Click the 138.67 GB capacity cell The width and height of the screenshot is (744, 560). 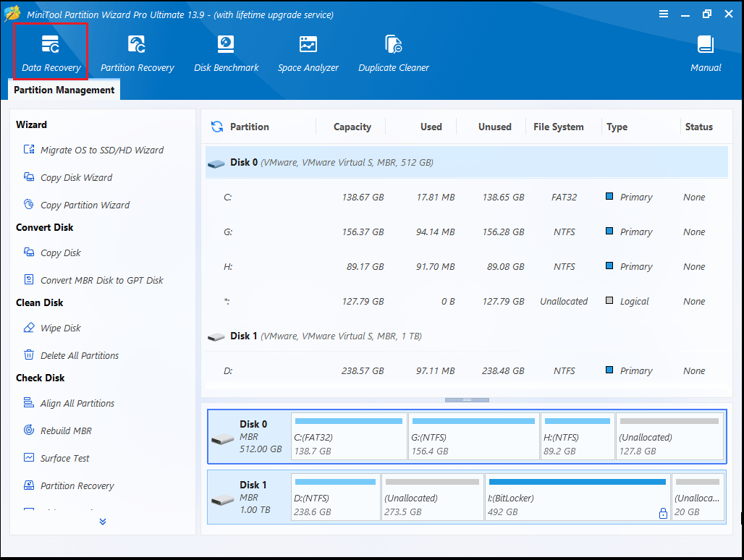pyautogui.click(x=363, y=197)
